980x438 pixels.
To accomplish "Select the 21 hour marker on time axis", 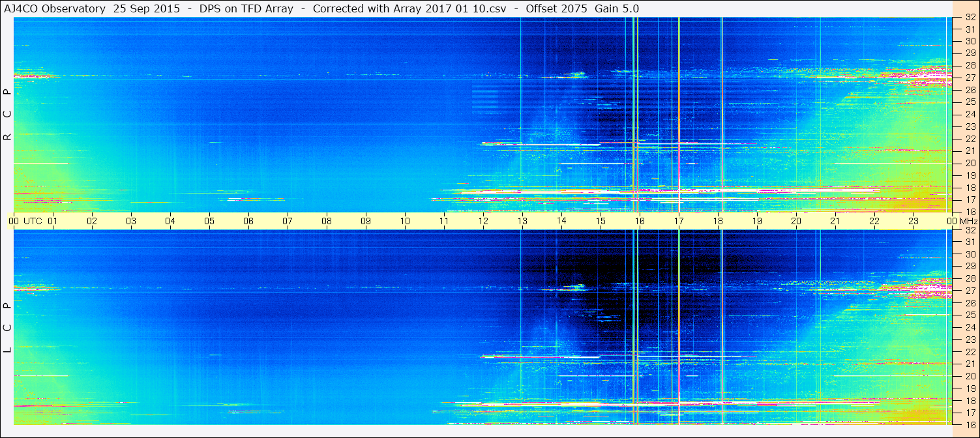I will [835, 221].
